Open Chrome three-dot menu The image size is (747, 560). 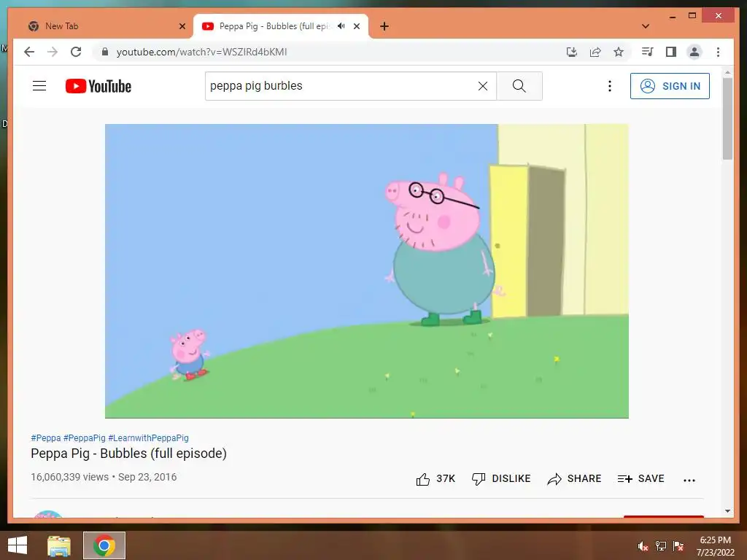pos(718,52)
